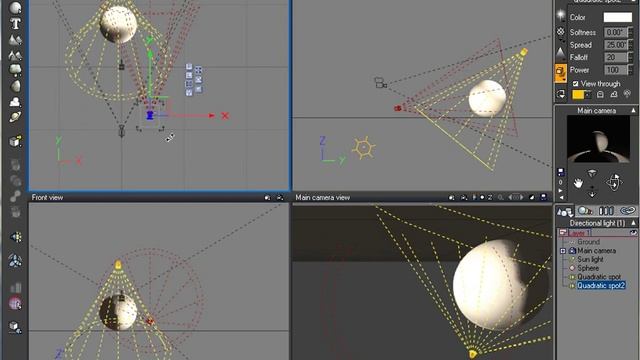Click the rightmost icon on Main camera view title bar
Viewport: 640px width, 360px height.
coord(544,198)
